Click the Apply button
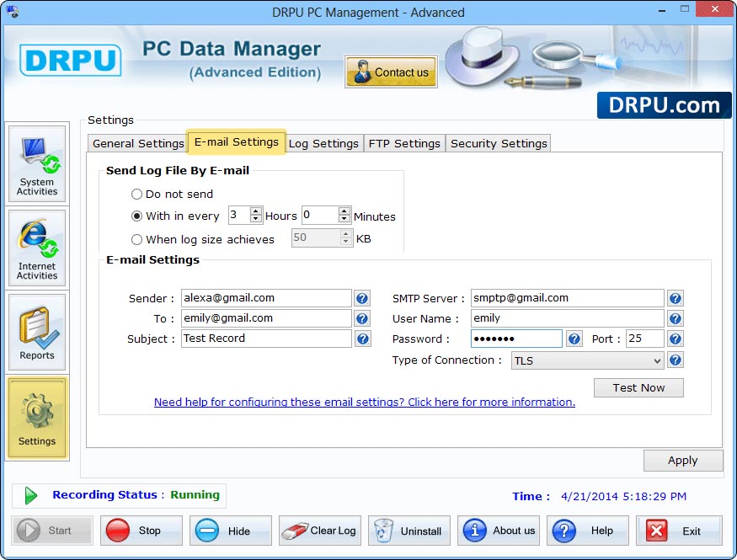 pos(683,461)
